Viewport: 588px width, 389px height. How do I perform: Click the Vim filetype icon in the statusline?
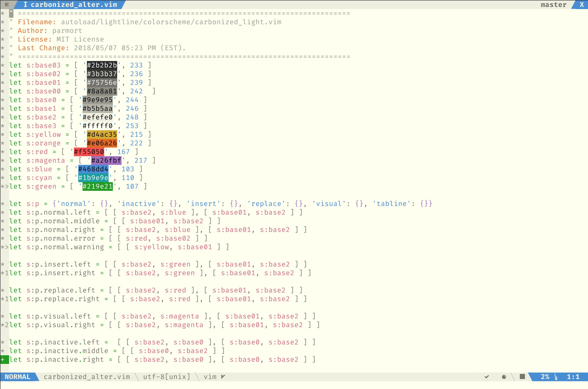223,377
